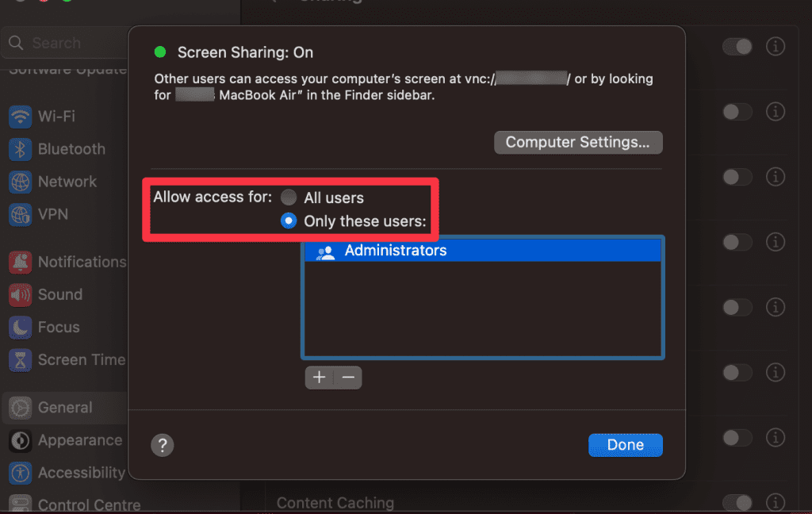812x514 pixels.
Task: Toggle the Content Caching switch
Action: coord(737,502)
